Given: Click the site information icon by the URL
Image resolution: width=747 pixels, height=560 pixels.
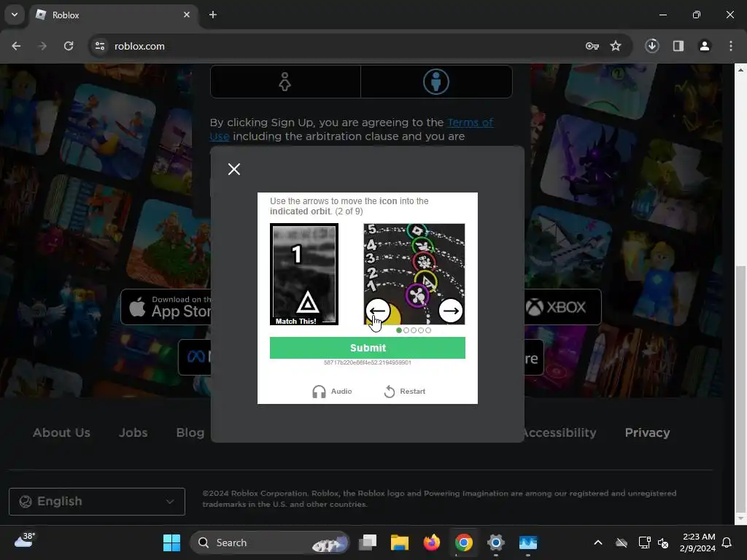Looking at the screenshot, I should (x=100, y=46).
